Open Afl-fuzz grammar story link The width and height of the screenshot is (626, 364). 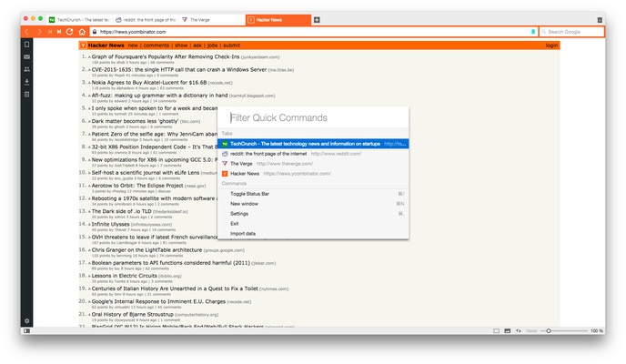(x=159, y=96)
